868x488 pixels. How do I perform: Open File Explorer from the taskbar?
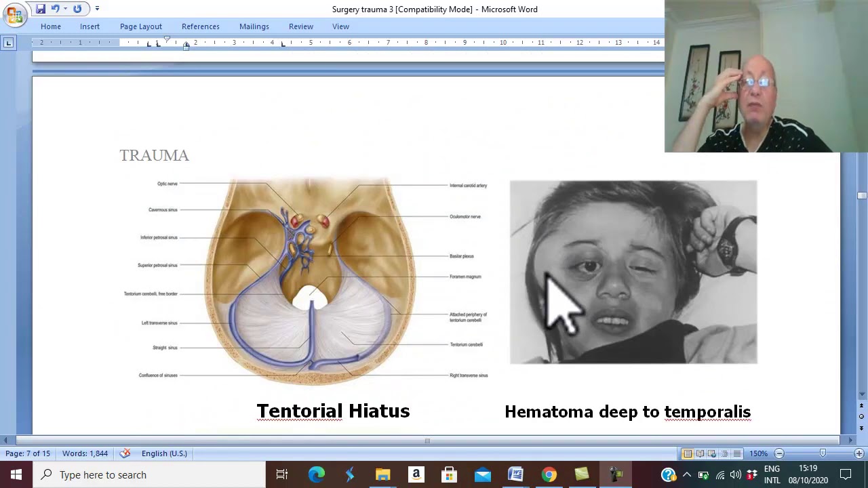coord(382,474)
